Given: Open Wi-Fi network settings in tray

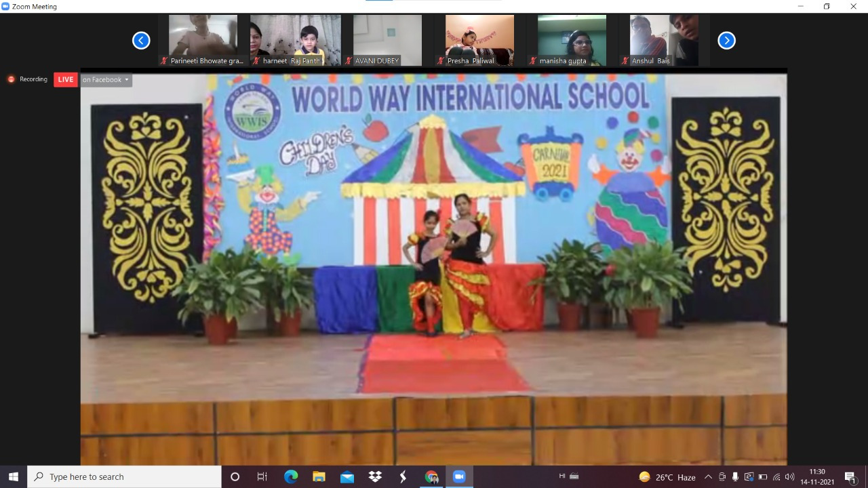Looking at the screenshot, I should tap(776, 477).
